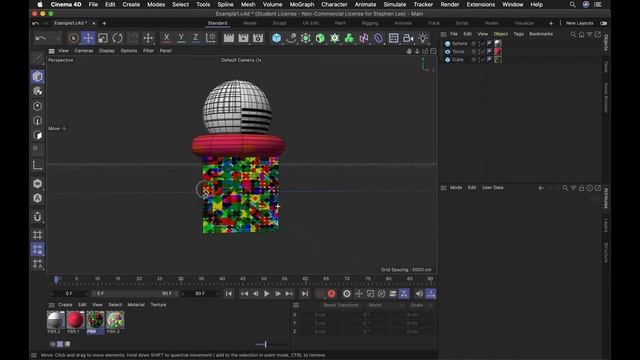Open Render to Picture Viewer icon

coord(243,38)
